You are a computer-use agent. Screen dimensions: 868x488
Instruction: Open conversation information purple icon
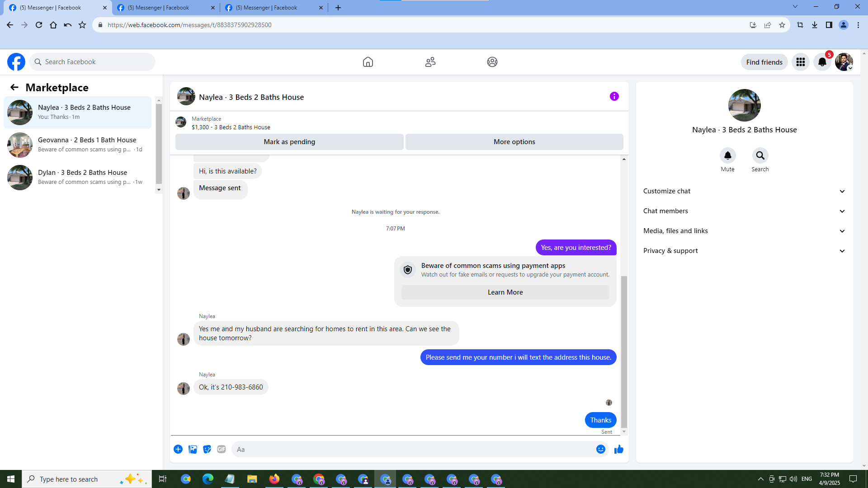pyautogui.click(x=614, y=96)
